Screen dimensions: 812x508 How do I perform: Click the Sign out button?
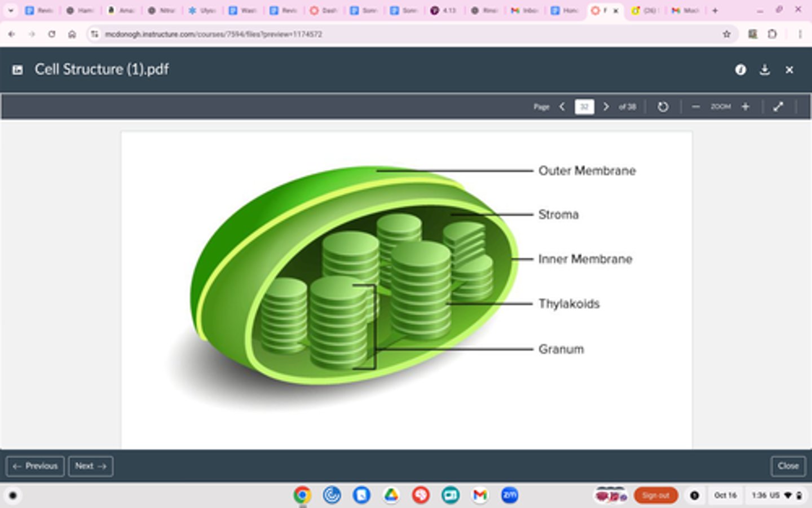click(656, 496)
